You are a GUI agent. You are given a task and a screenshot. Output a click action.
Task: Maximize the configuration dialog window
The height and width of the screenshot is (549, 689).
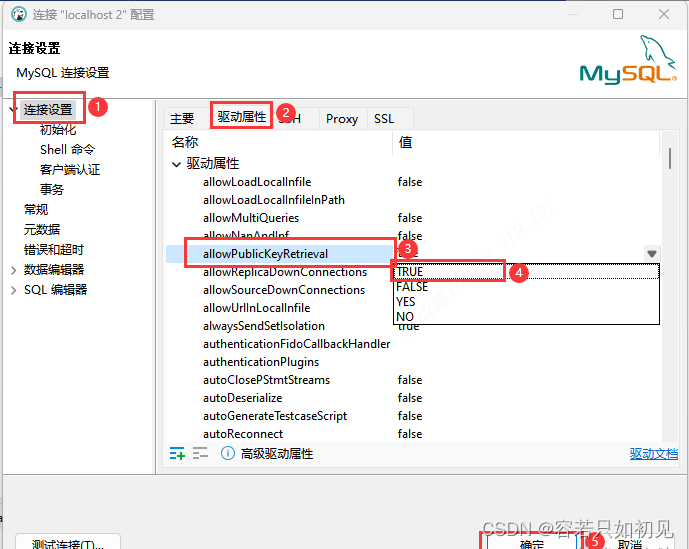tap(618, 14)
